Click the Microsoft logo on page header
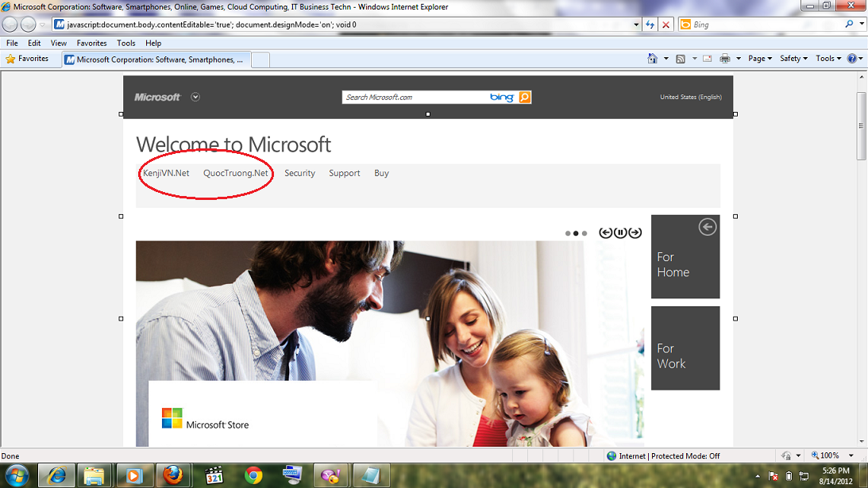Viewport: 868px width, 488px height. click(157, 97)
